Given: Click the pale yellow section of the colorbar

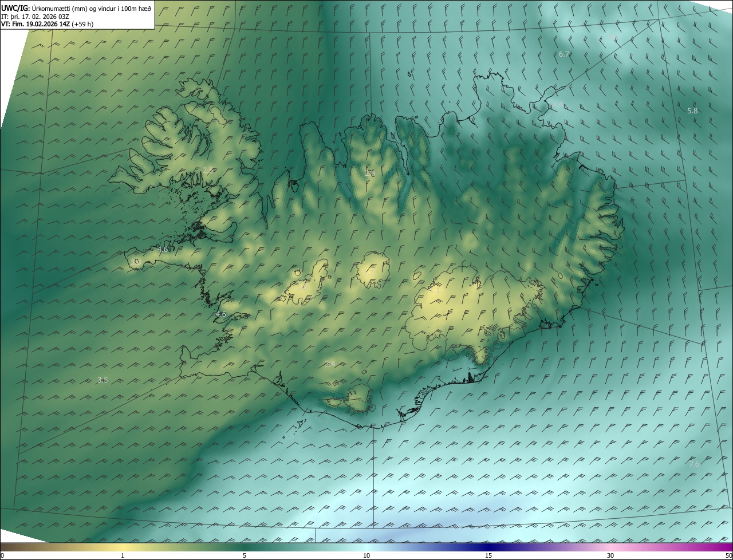Looking at the screenshot, I should pos(123,547).
